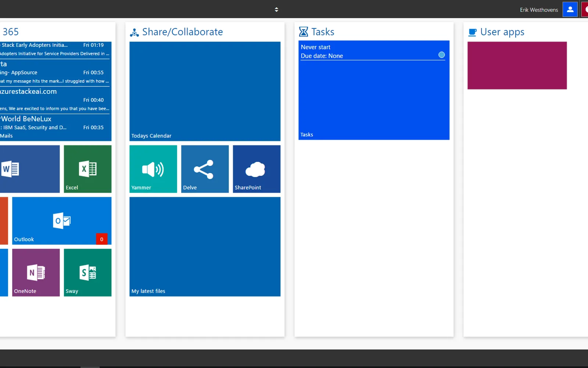Open the World BeNeLux IBM SaaS email
The width and height of the screenshot is (588, 368).
(55, 123)
